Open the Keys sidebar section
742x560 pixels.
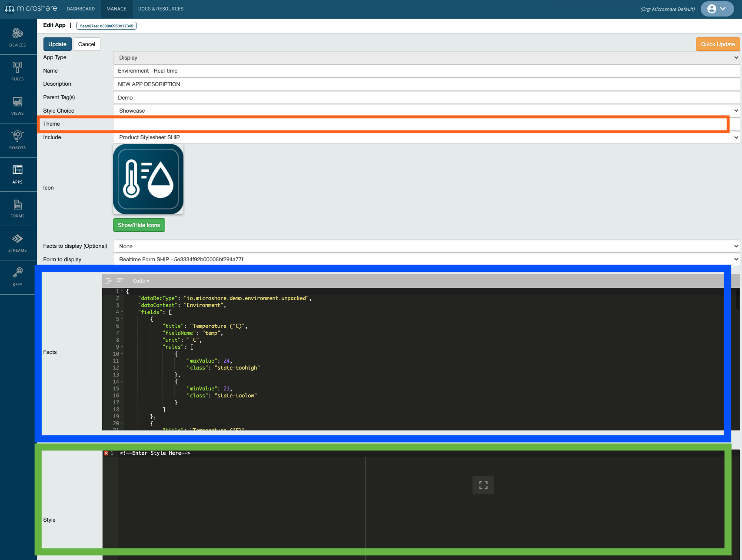pos(17,277)
